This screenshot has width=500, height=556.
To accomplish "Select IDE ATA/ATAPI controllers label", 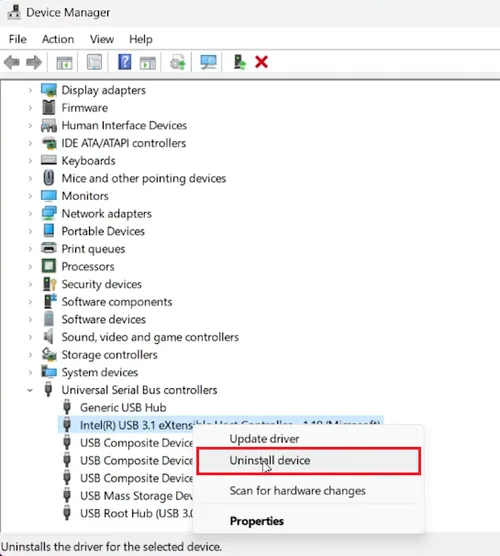I will click(123, 143).
